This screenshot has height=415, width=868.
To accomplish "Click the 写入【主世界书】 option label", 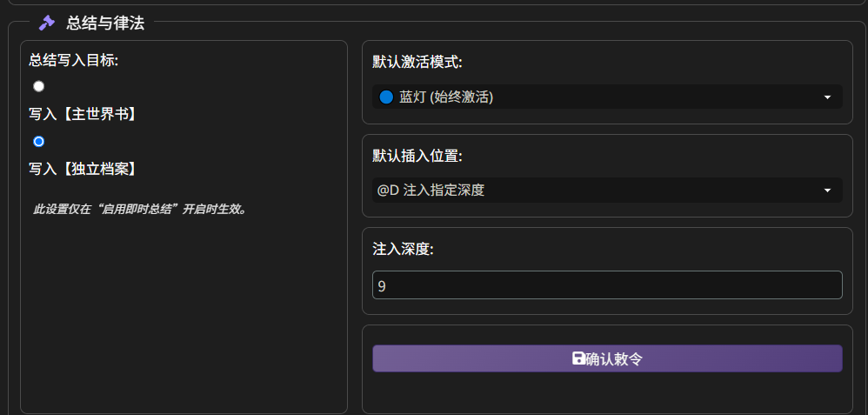I will coord(83,113).
